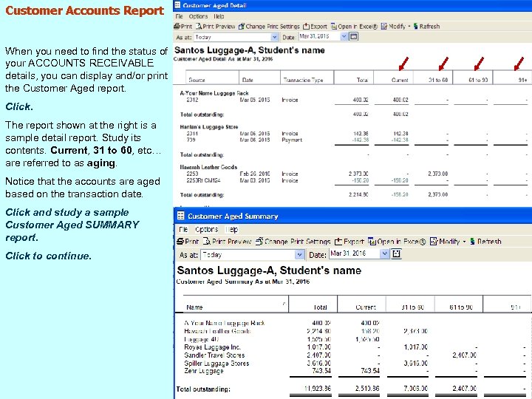Click Date field in Aged Summary window
Screen dimensions: 532x399
tap(358, 253)
